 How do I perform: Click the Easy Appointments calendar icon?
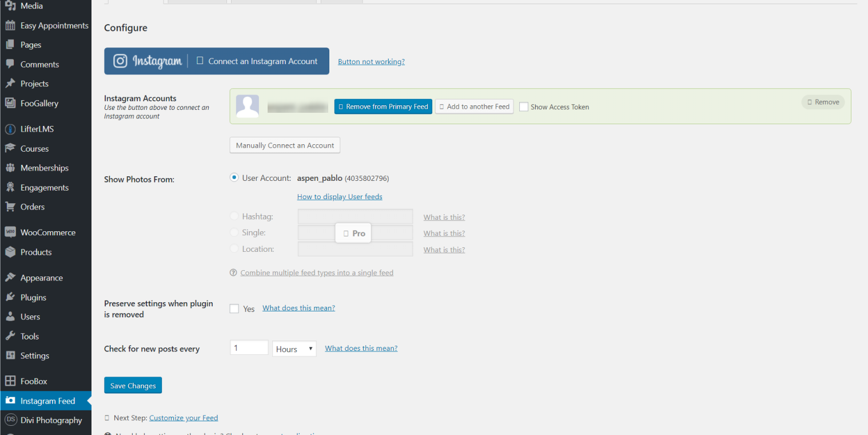(10, 26)
